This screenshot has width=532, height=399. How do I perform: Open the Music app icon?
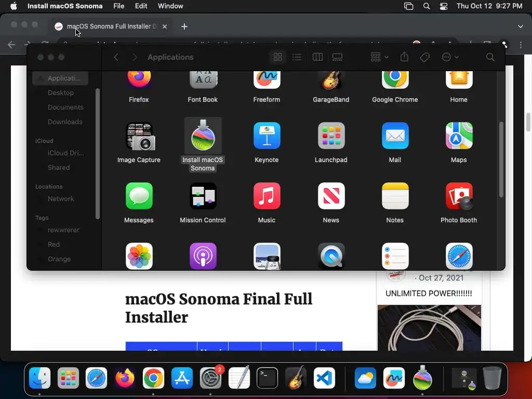[267, 196]
